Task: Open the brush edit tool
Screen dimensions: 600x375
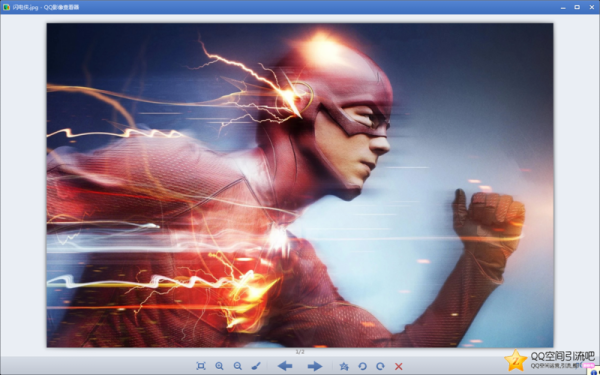Action: point(256,366)
